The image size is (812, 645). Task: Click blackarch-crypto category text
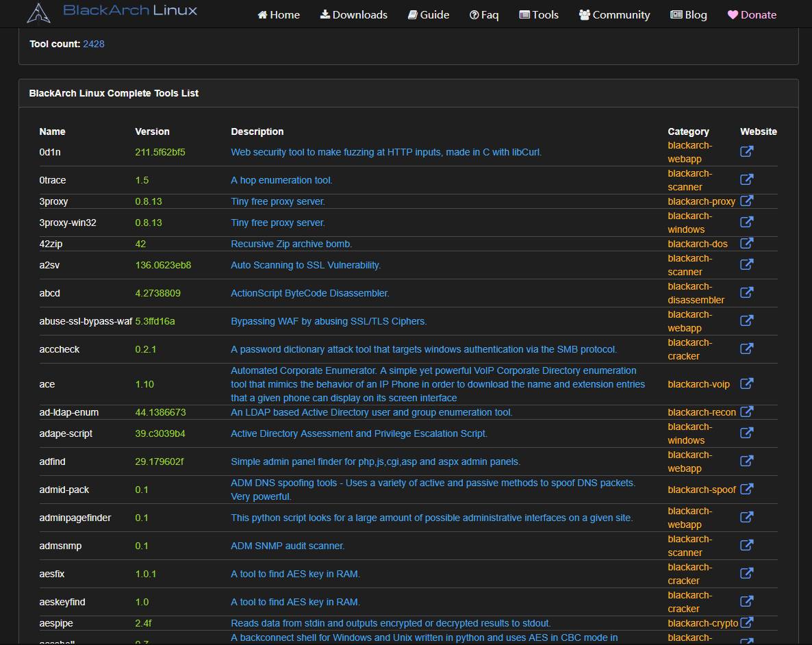702,623
